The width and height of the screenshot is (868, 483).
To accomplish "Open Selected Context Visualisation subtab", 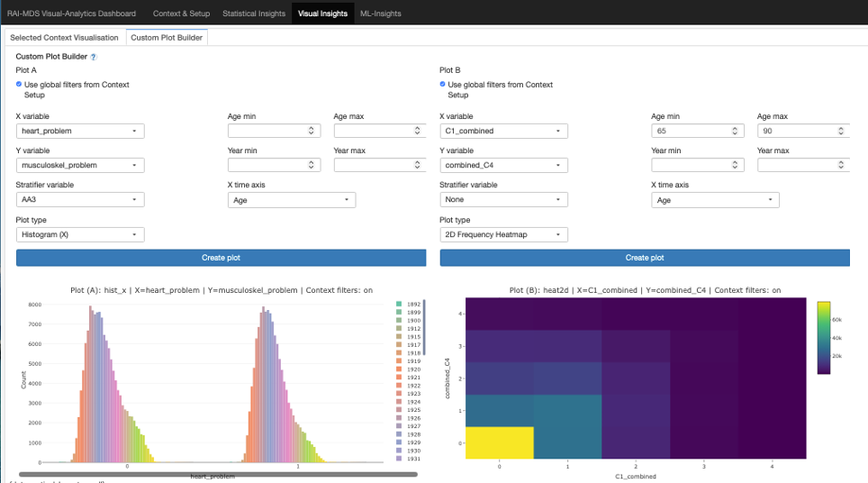I will [x=64, y=38].
